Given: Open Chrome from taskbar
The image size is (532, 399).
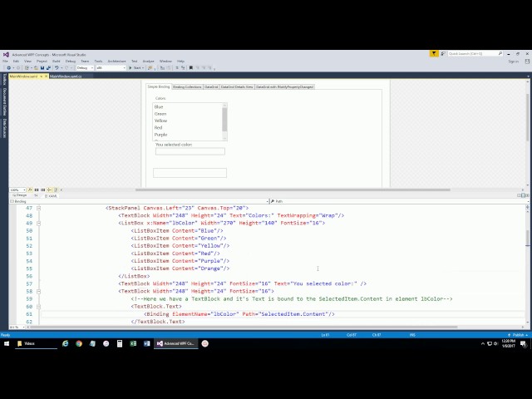Looking at the screenshot, I should coord(79,343).
